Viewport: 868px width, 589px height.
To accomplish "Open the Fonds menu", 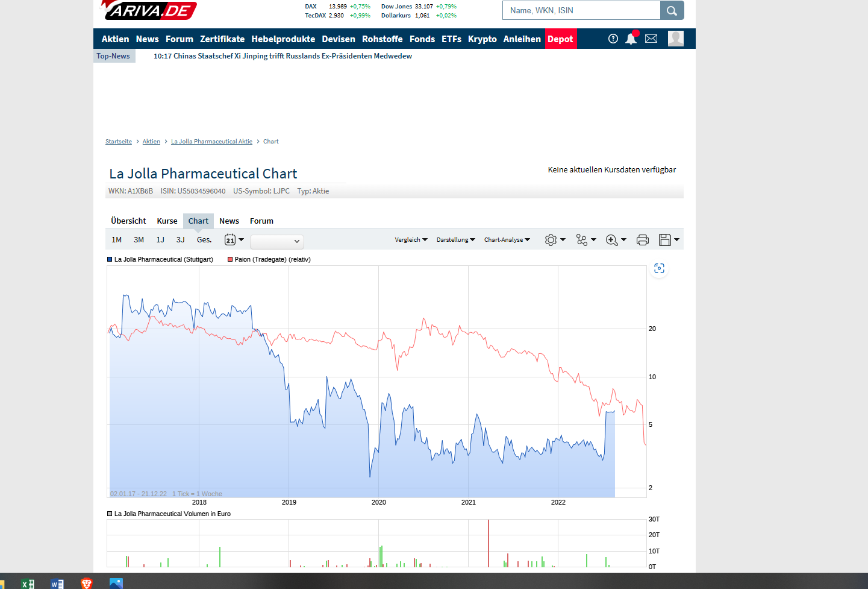I will click(x=422, y=39).
